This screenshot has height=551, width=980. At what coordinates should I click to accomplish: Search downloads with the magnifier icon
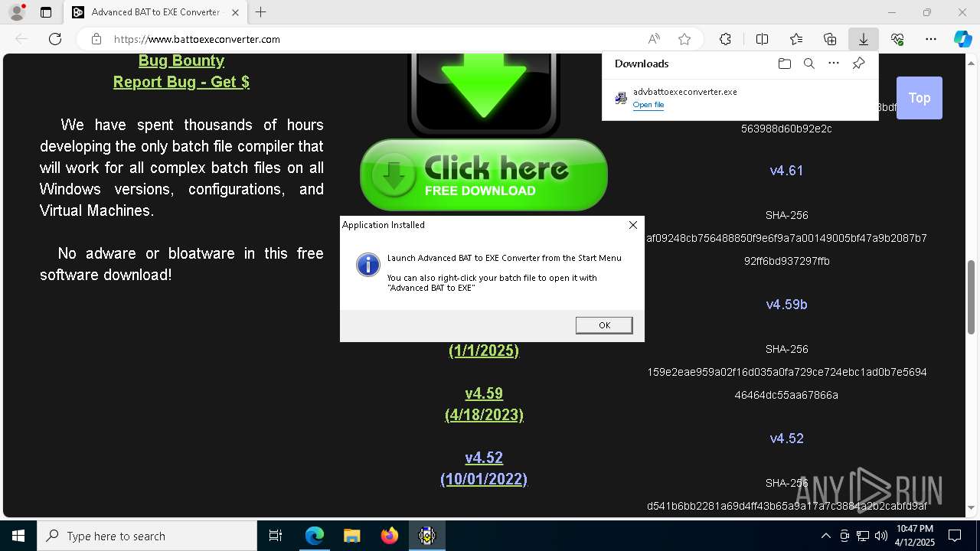tap(808, 64)
